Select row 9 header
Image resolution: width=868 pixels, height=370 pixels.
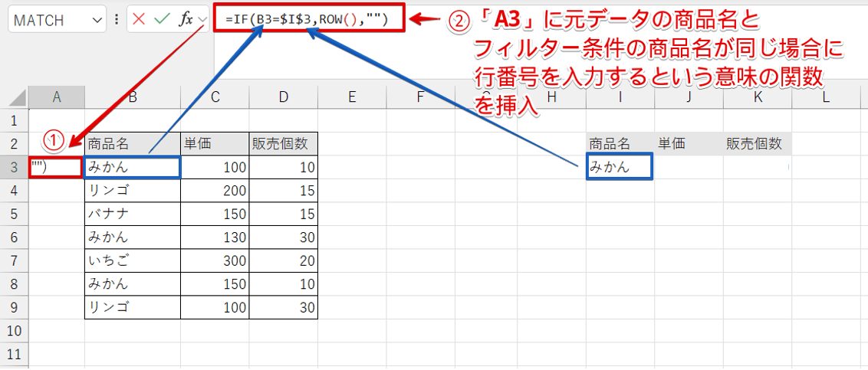tap(15, 307)
